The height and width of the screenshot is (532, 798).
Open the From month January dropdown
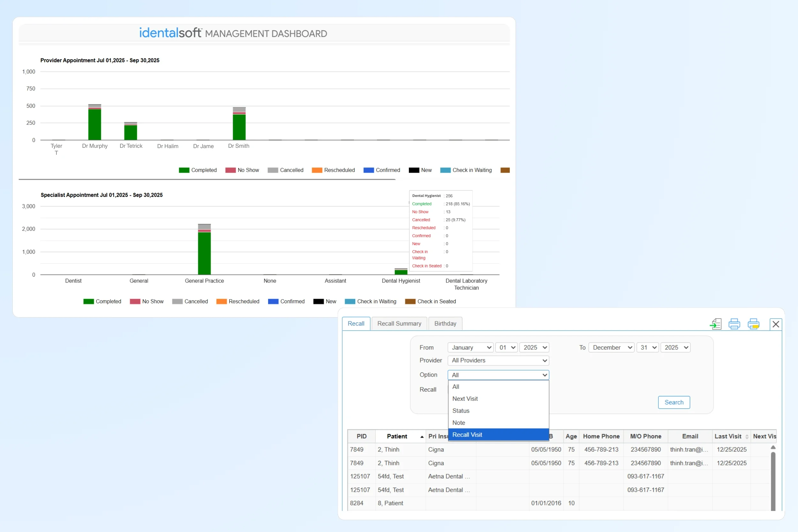coord(470,348)
